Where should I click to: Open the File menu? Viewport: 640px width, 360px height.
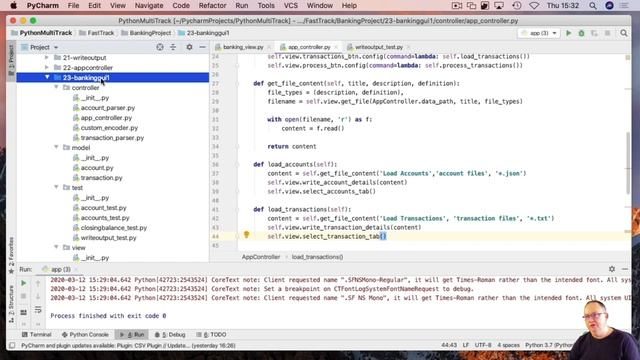point(73,6)
